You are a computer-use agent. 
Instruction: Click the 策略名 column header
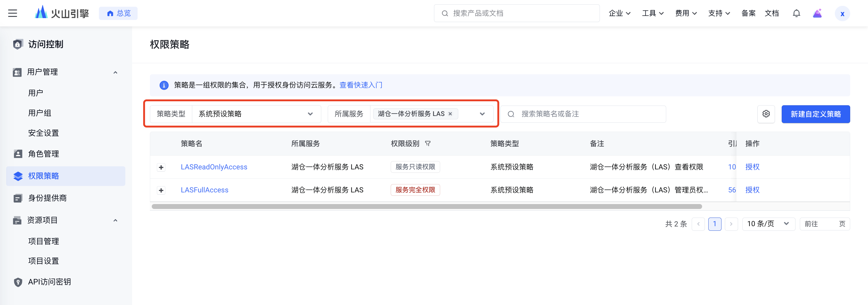[x=191, y=144]
